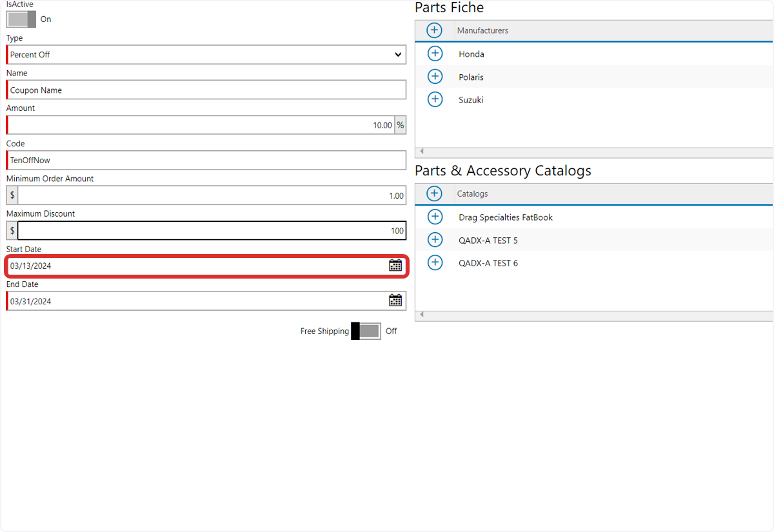Select the Suzuki manufacturer row
Image resolution: width=774 pixels, height=532 pixels.
point(594,99)
